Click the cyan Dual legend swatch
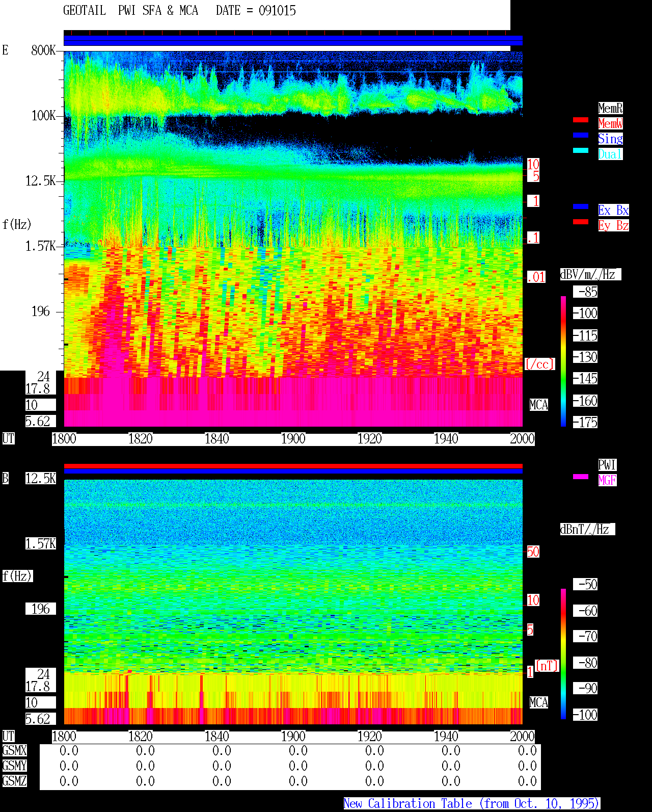Viewport: 652px width, 812px height. tap(581, 150)
